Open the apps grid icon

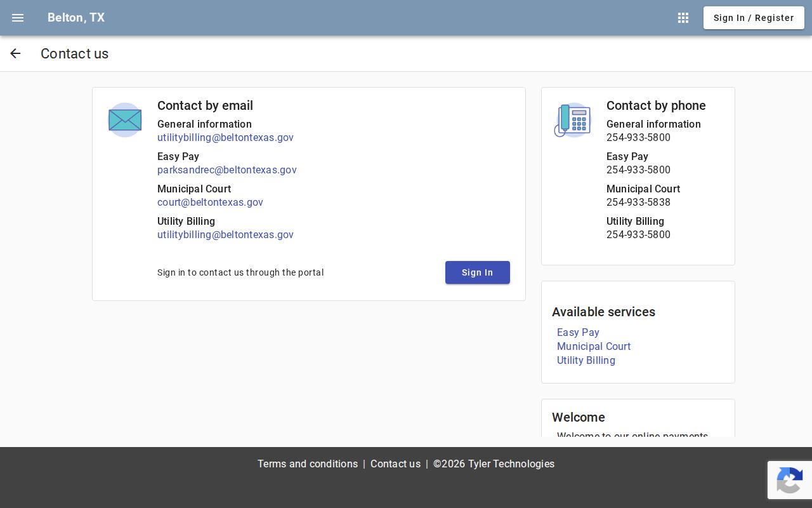pos(683,18)
